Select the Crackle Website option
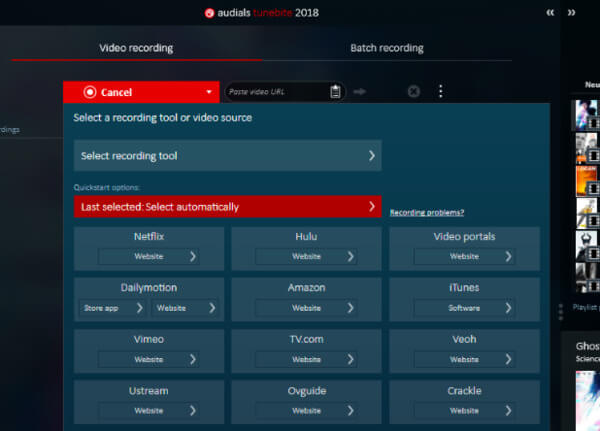This screenshot has width=600, height=431. (x=464, y=411)
